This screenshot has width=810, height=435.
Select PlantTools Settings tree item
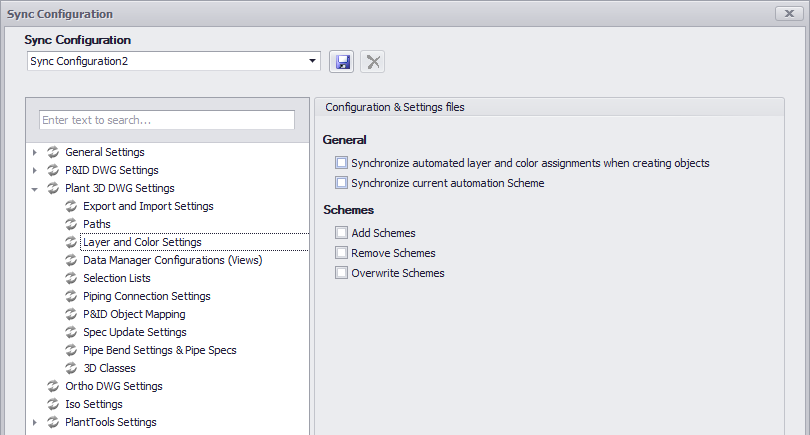click(x=111, y=422)
